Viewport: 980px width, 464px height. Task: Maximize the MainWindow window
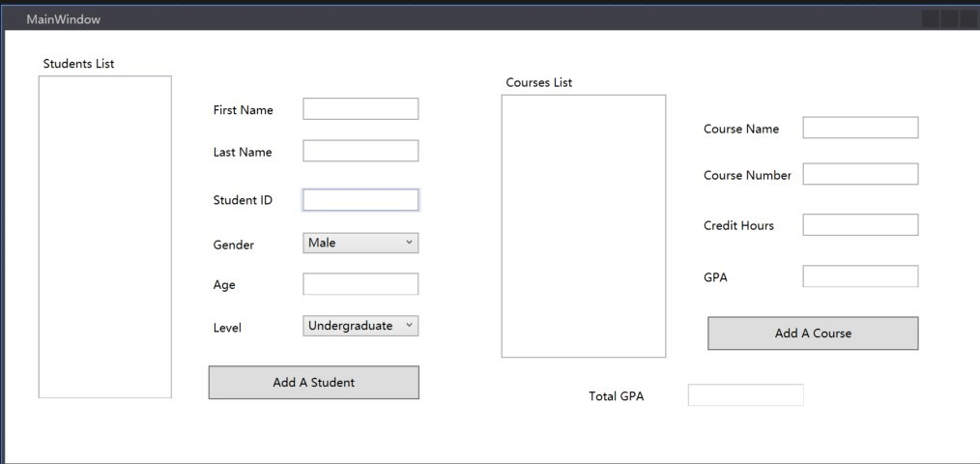pyautogui.click(x=950, y=19)
